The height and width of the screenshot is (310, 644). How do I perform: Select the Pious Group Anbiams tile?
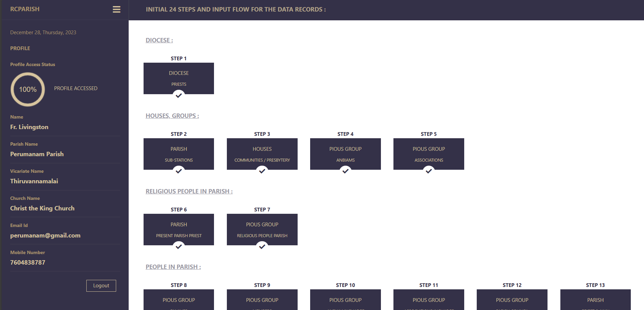(x=345, y=153)
